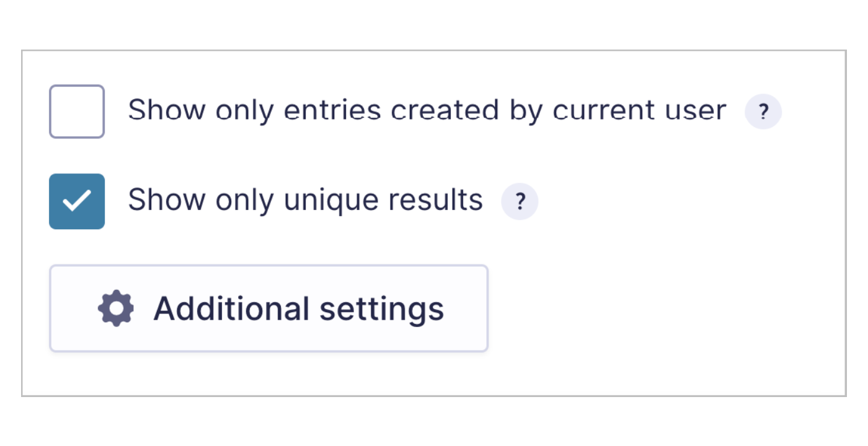
Task: Open help tooltip for current user entries option
Action: click(763, 112)
